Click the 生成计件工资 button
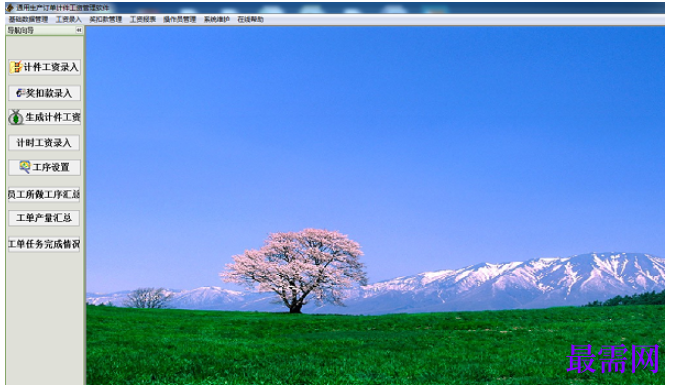The height and width of the screenshot is (390, 678). coord(44,117)
